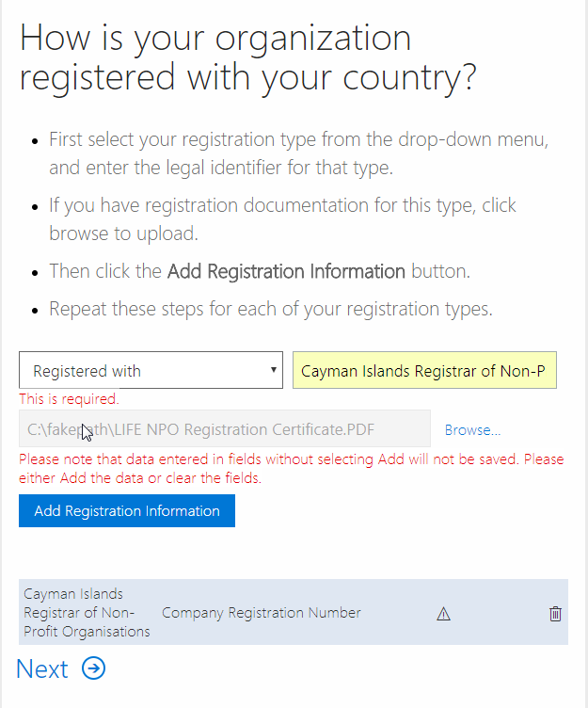Click the caret arrow of Registered with dropdown
The image size is (588, 708).
273,370
